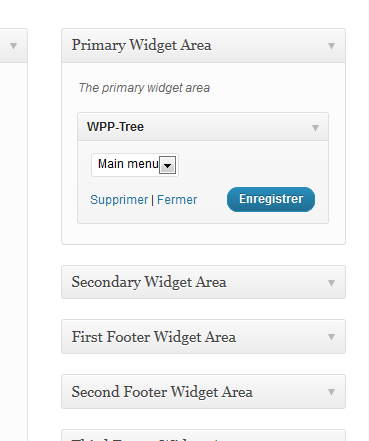Collapse Primary Widget Area with its arrow
The image size is (369, 441).
click(x=331, y=46)
